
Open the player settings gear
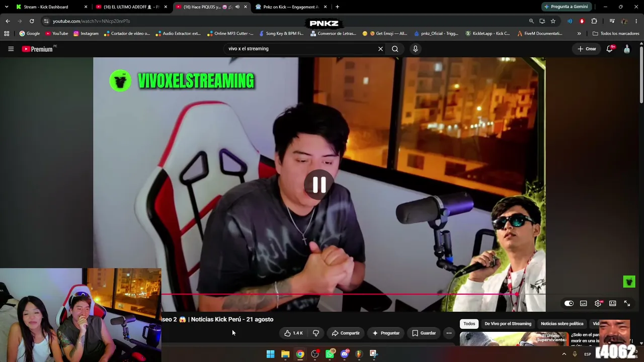point(598,304)
